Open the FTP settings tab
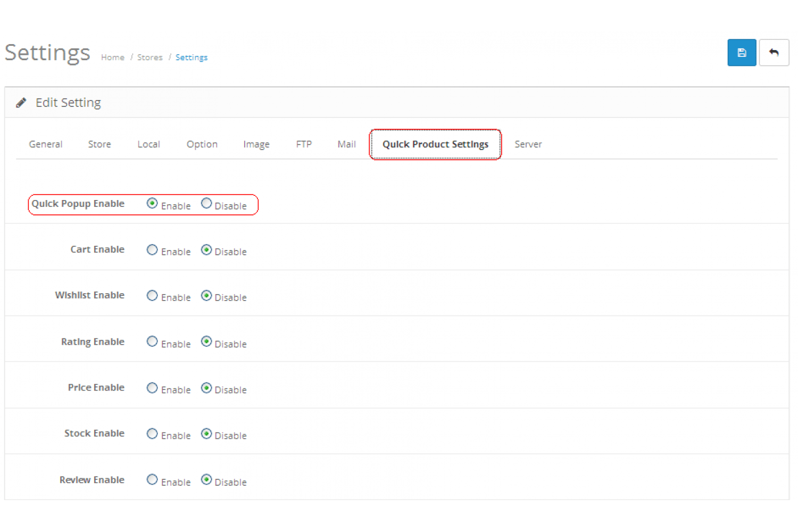Screen dimensions: 798x532 click(303, 144)
